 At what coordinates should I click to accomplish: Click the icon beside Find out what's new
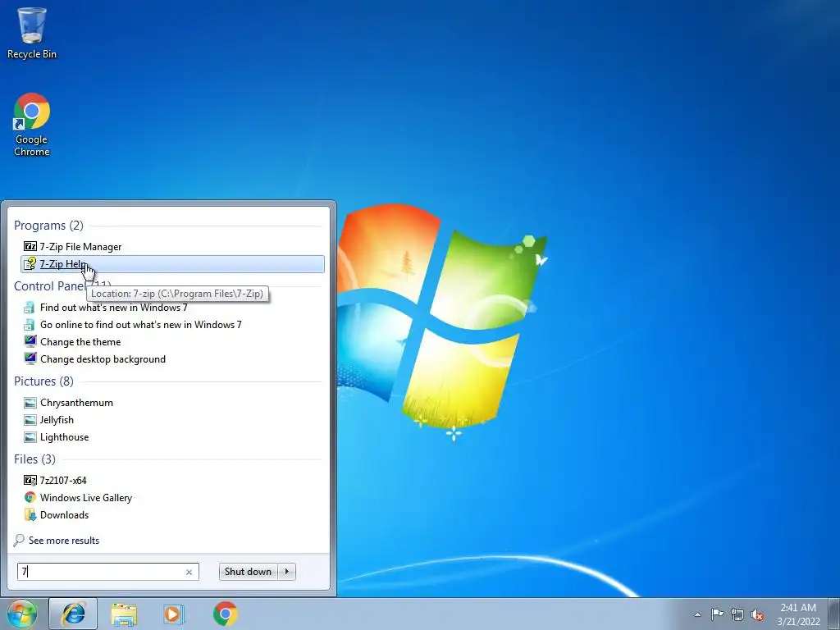[30, 308]
